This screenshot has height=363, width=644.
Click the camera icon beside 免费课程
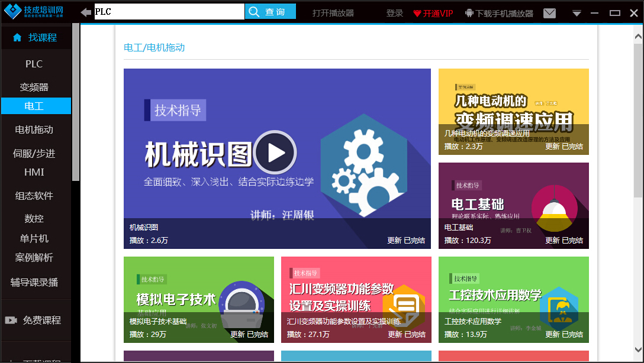click(11, 320)
